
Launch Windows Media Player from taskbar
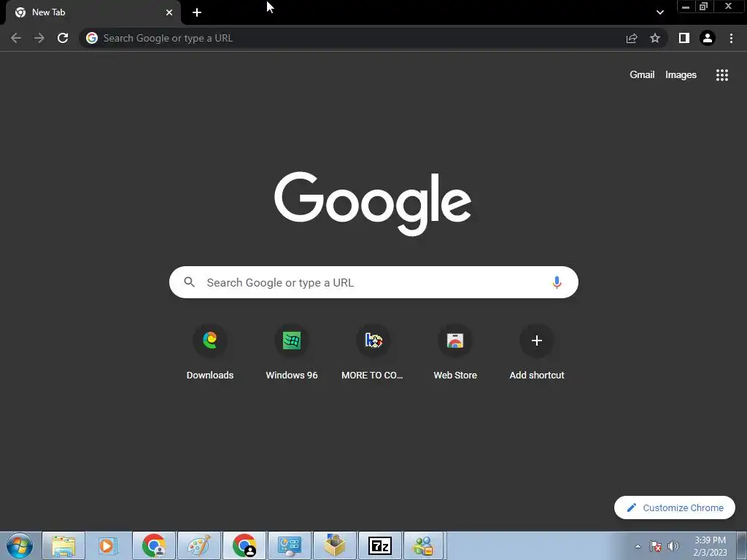108,545
